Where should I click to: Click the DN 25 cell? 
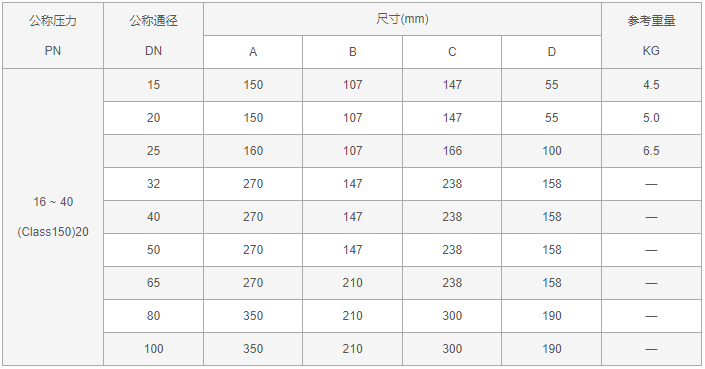coord(153,151)
